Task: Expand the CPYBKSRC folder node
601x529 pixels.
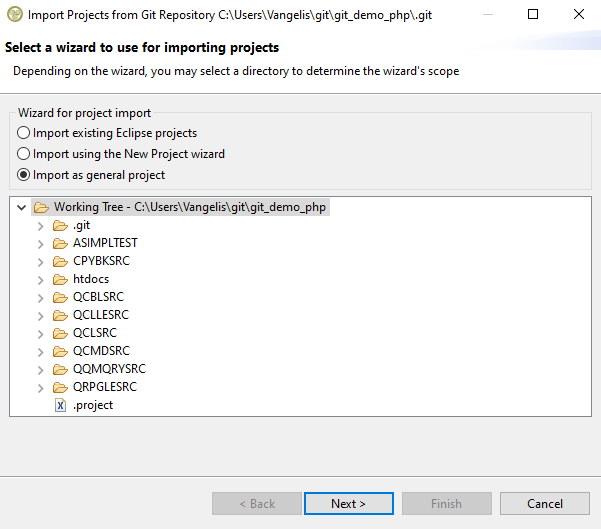Action: coord(41,261)
